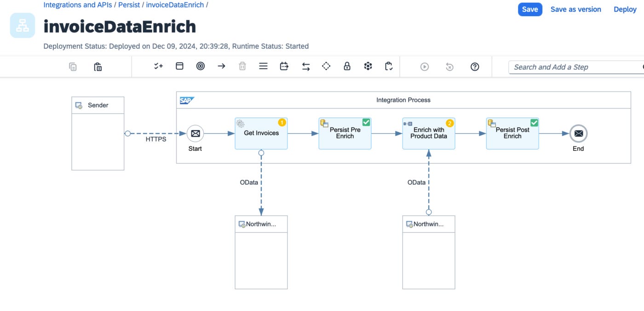644x311 pixels.
Task: Click the bidirectional arrows toolbar icon
Action: (x=306, y=67)
